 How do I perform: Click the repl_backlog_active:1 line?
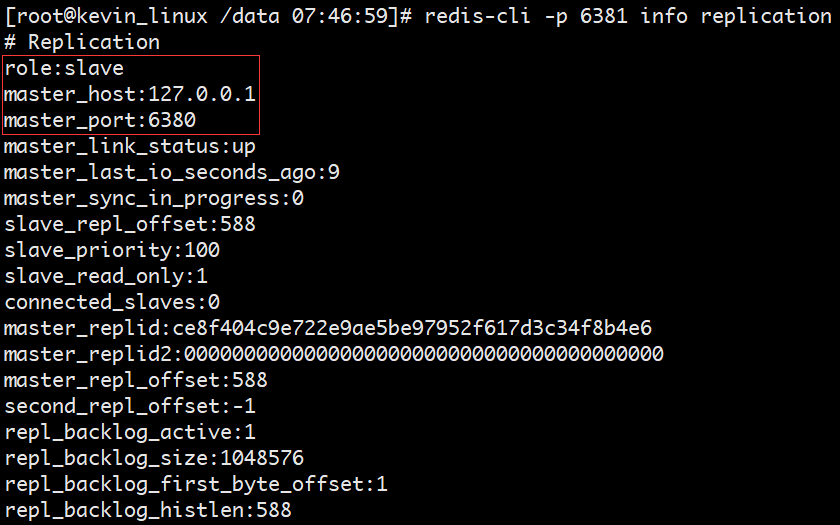tap(130, 432)
